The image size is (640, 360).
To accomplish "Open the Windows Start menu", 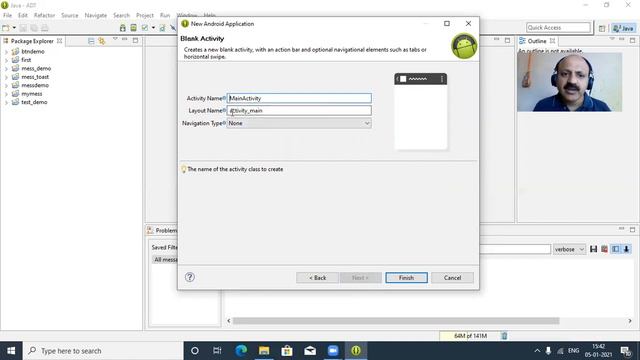I will [11, 351].
